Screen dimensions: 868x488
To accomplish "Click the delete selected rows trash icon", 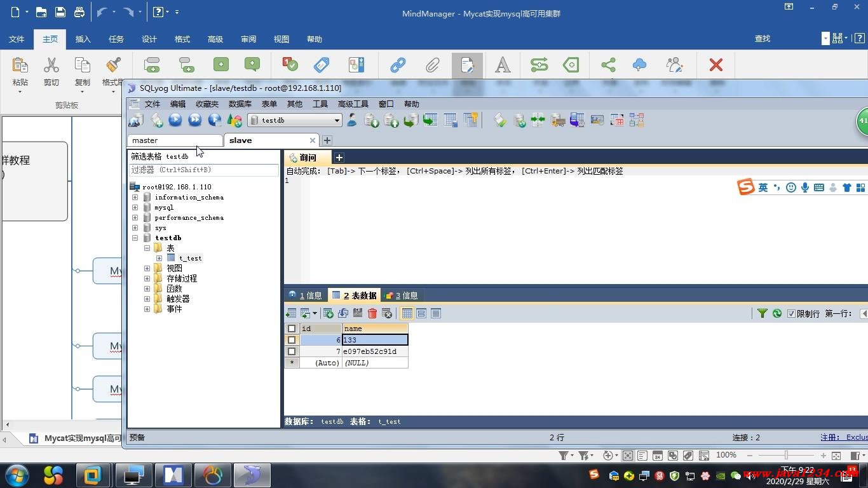I will pyautogui.click(x=372, y=313).
